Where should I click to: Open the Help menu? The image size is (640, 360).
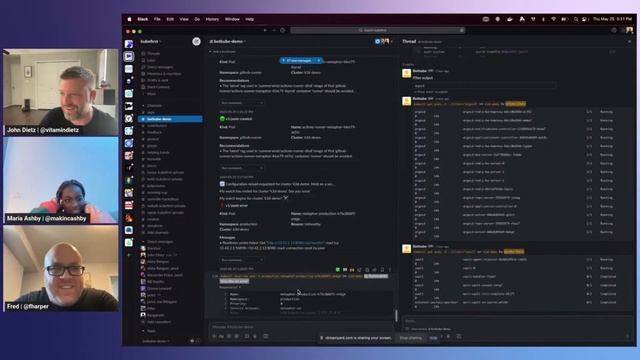(249, 19)
